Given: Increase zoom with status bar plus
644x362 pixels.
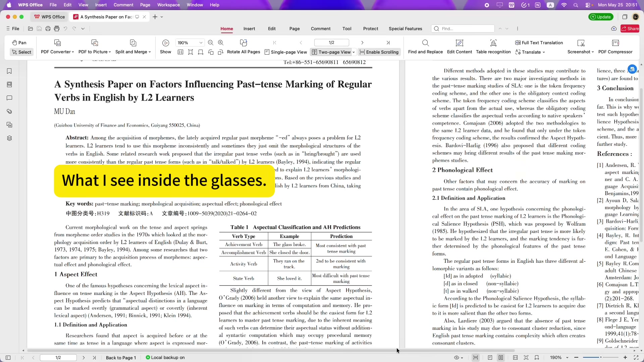Looking at the screenshot, I should click(x=625, y=358).
